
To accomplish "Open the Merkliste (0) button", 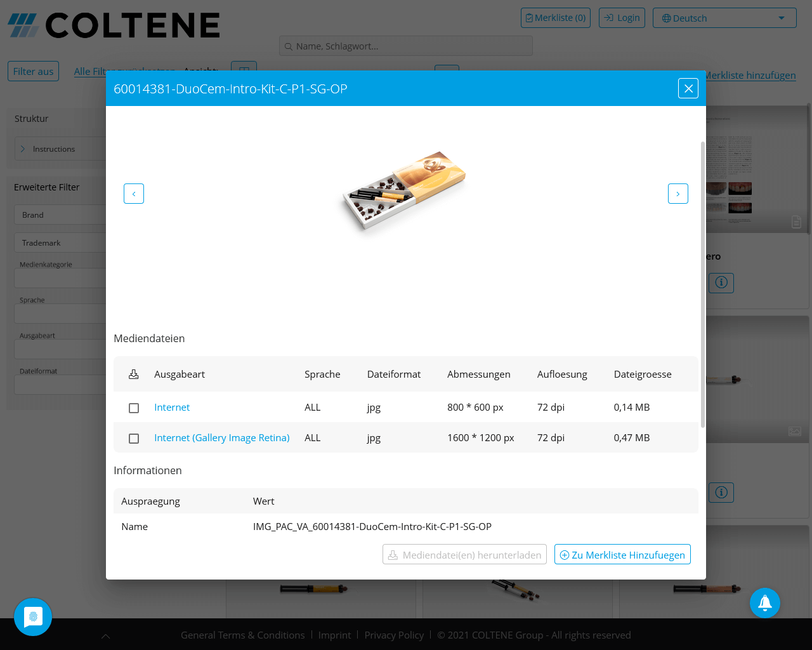I will pyautogui.click(x=556, y=18).
